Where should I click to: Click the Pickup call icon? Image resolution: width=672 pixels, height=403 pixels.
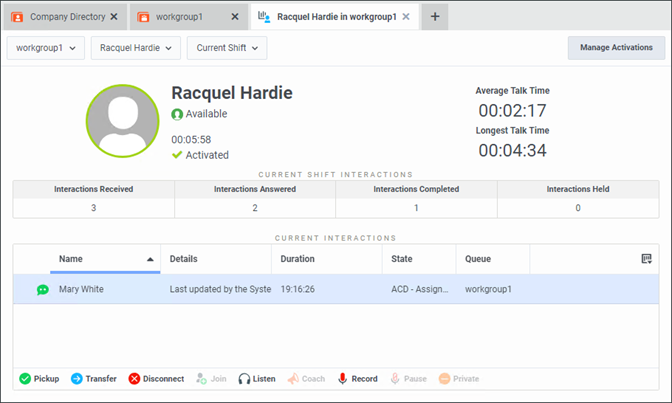tap(26, 379)
